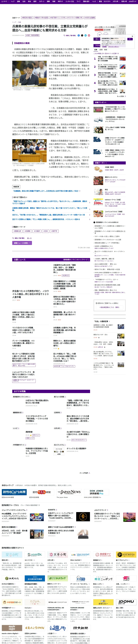
Task: Click yomiDr. site logo tile
Action: (x=35, y=555)
